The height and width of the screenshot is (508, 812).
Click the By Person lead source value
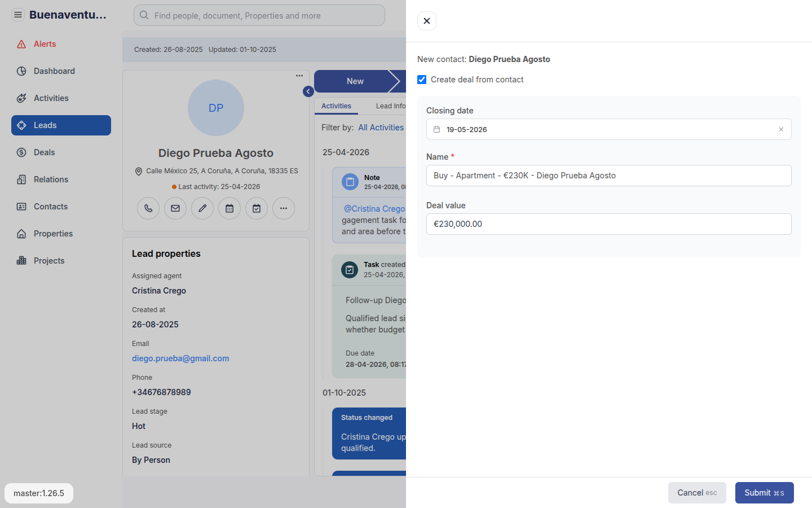[x=151, y=460]
